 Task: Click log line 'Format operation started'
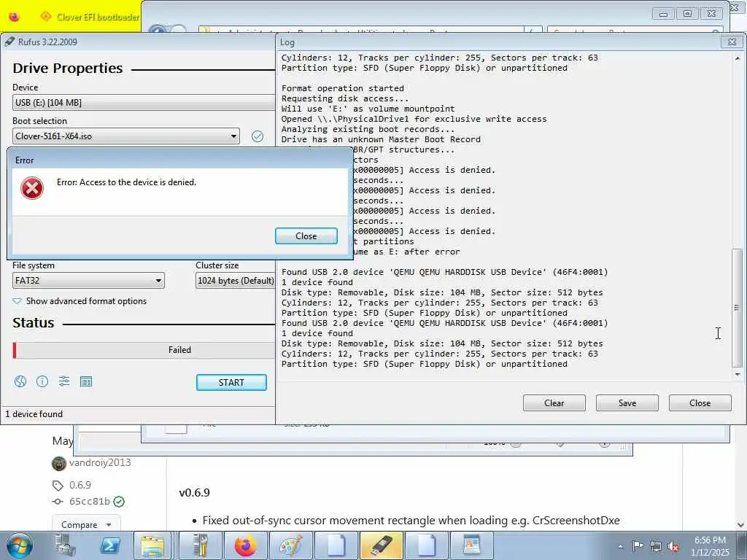click(x=343, y=88)
